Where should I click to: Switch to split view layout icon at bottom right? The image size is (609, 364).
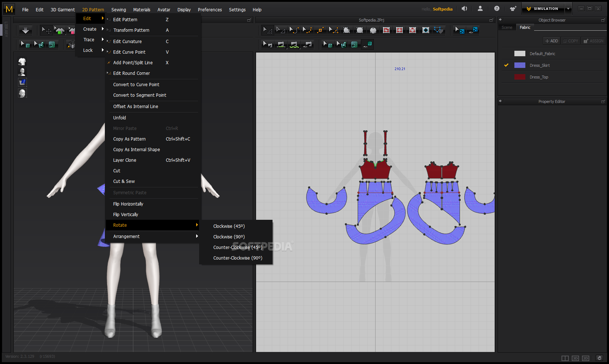pos(565,358)
